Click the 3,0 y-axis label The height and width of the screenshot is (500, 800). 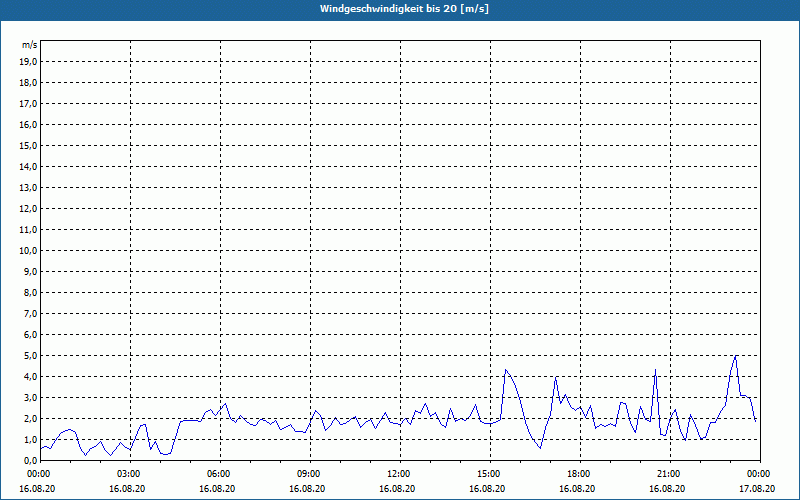point(30,397)
